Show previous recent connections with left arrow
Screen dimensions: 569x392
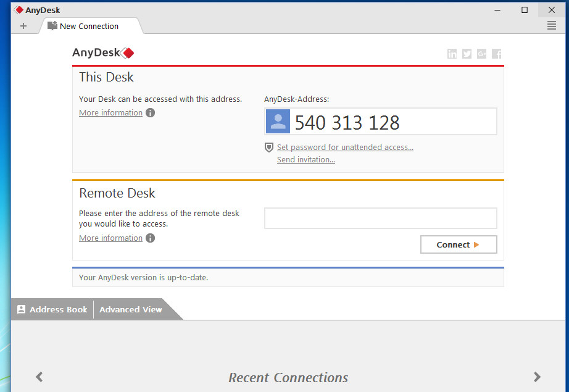click(x=39, y=377)
